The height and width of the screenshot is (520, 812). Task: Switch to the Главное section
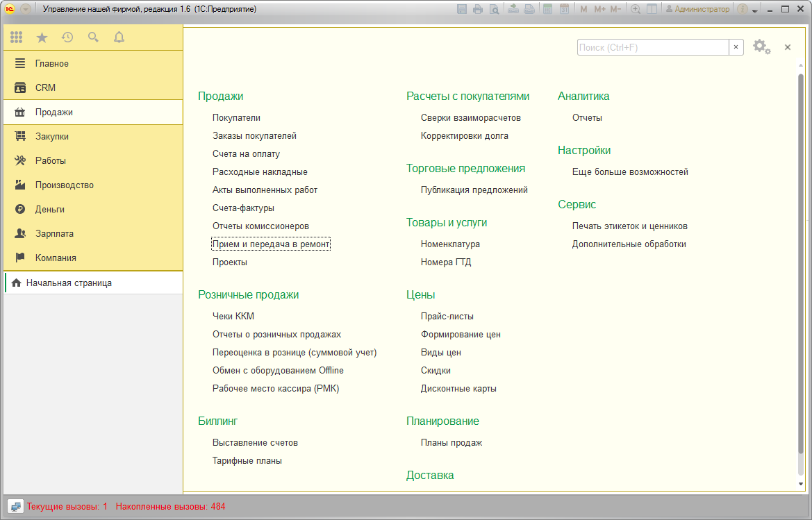pos(93,63)
